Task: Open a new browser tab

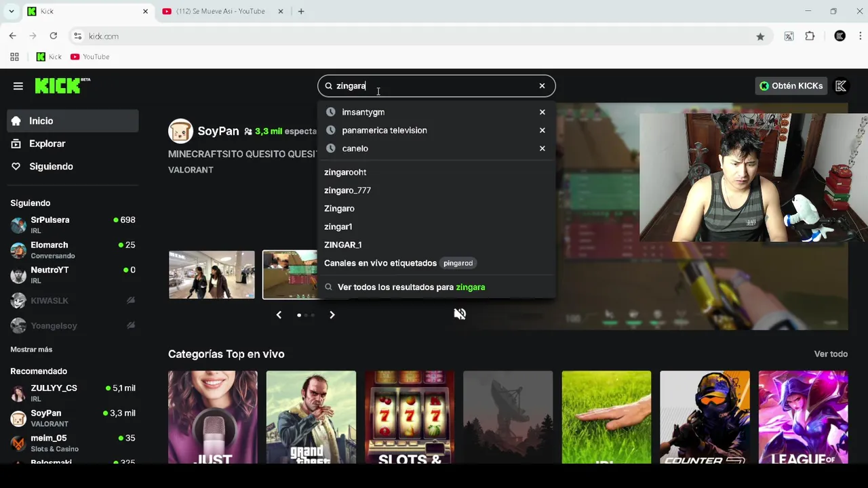Action: [301, 12]
